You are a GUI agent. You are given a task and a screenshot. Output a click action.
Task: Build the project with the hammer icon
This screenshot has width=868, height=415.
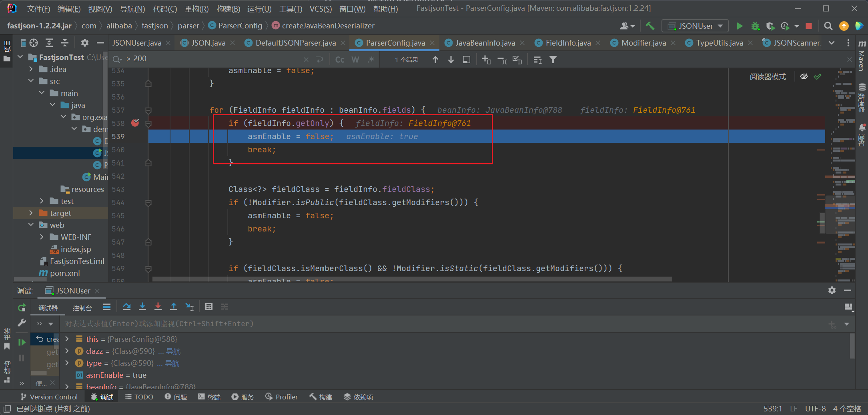click(650, 26)
